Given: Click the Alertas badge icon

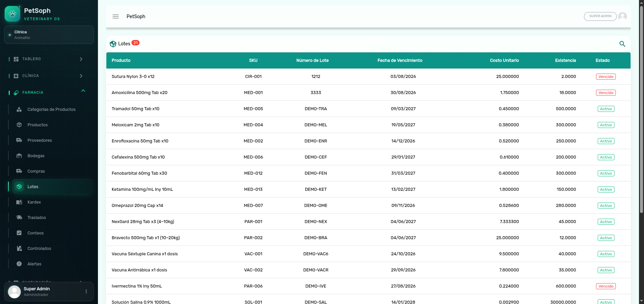Looking at the screenshot, I should pyautogui.click(x=19, y=264).
